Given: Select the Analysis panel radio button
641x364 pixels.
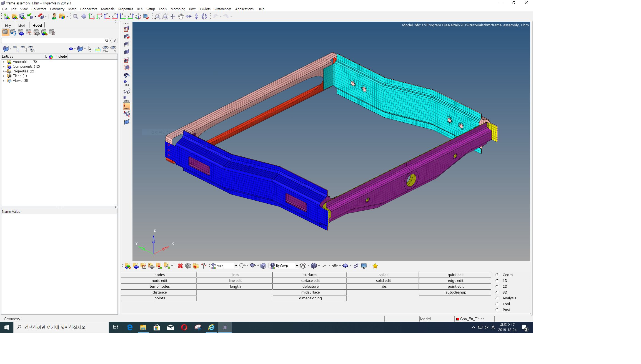Looking at the screenshot, I should coord(497,298).
